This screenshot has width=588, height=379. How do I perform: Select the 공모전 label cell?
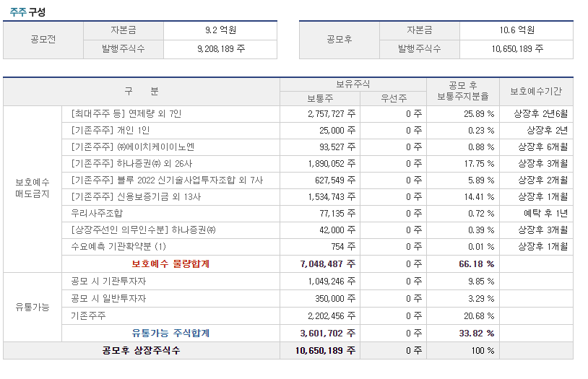click(43, 40)
